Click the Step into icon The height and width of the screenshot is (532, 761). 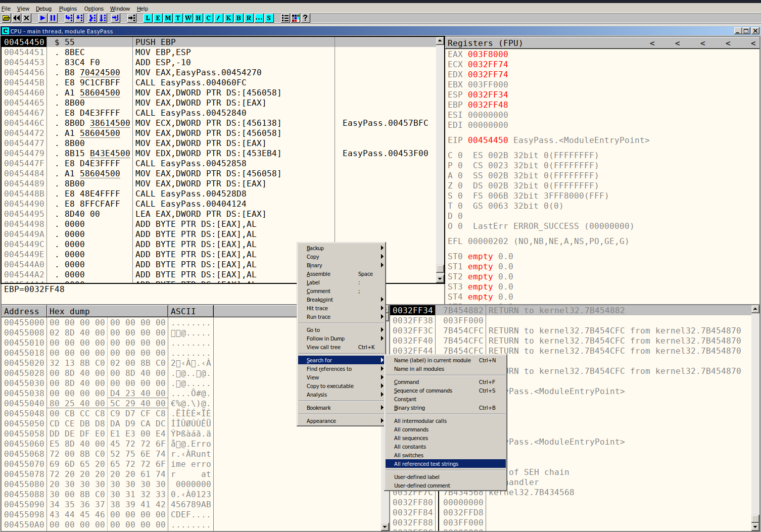(x=69, y=18)
